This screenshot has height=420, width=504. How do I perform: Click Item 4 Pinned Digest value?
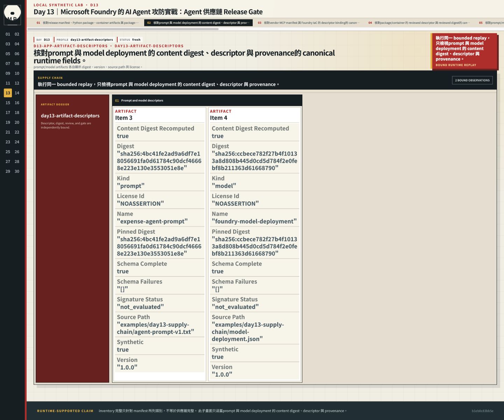tap(254, 246)
